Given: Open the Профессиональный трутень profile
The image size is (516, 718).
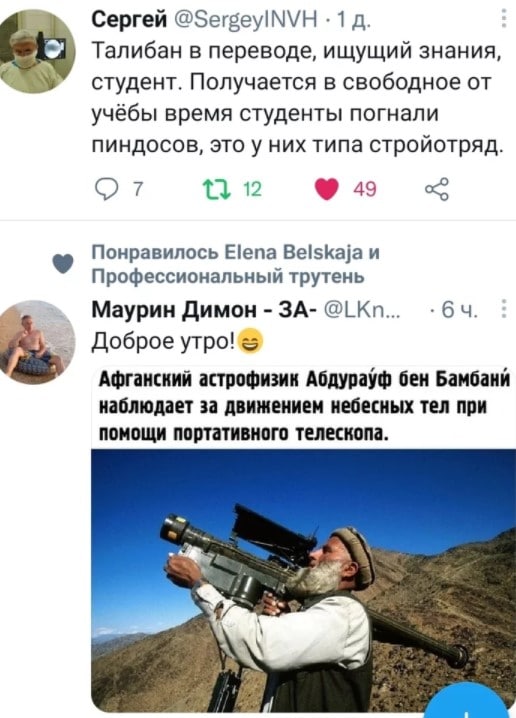Looking at the screenshot, I should point(228,276).
